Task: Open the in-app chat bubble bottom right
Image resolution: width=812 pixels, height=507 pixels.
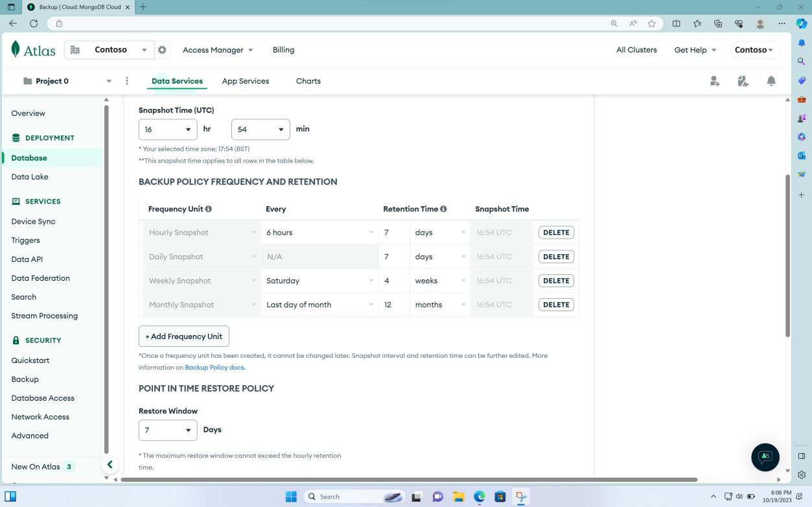Action: (765, 457)
